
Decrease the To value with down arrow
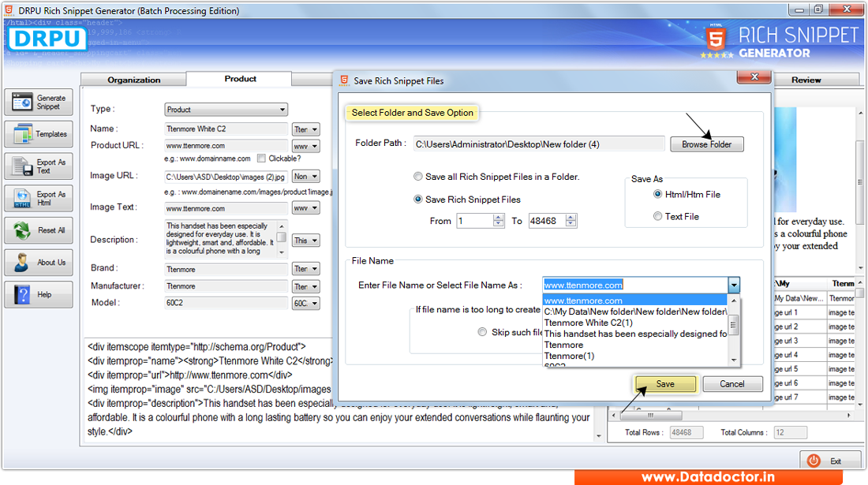pos(571,224)
